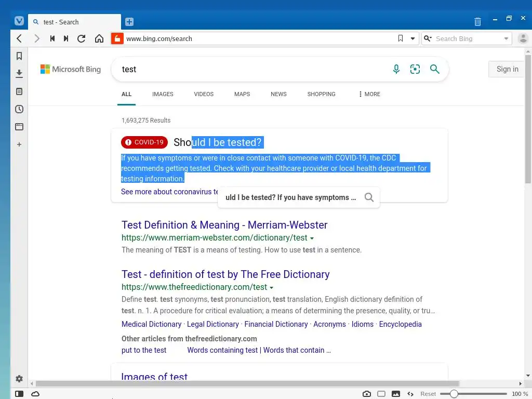This screenshot has height=399, width=532.
Task: Open the Idioms link
Action: point(362,324)
